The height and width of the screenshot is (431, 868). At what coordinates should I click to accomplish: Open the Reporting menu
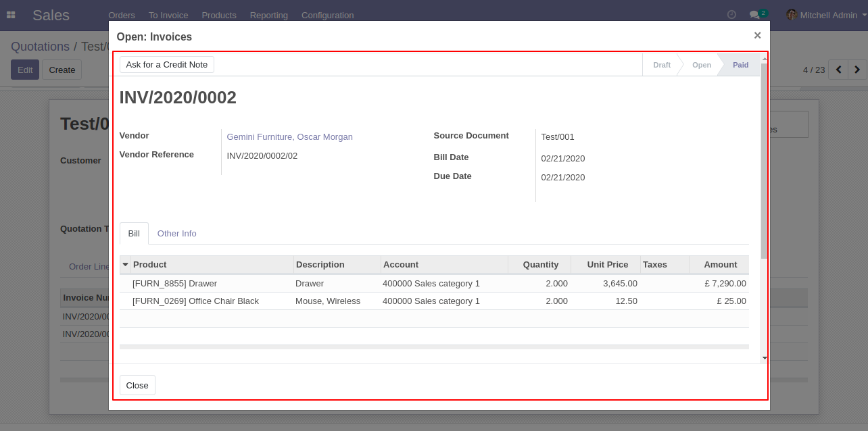tap(269, 15)
